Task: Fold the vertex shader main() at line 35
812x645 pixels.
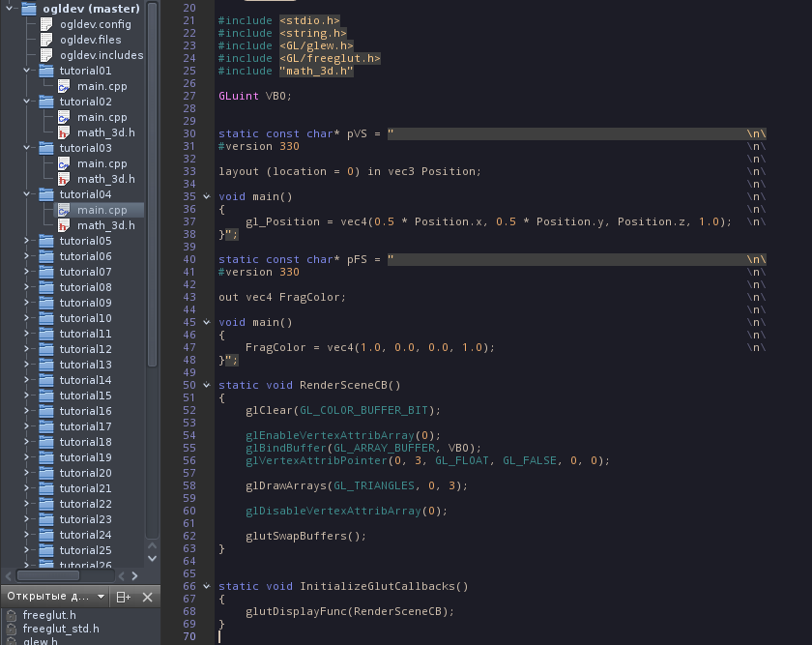Action: 207,197
